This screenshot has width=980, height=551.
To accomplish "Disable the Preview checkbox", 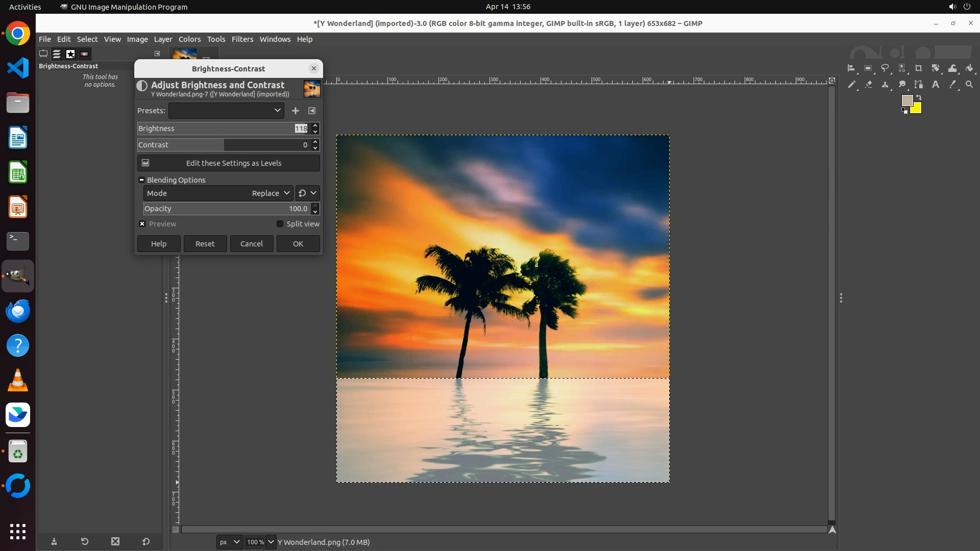I will tap(142, 224).
